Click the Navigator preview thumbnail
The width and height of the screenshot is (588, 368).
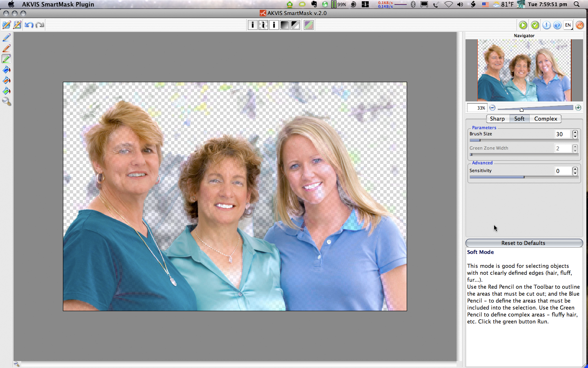coord(524,70)
